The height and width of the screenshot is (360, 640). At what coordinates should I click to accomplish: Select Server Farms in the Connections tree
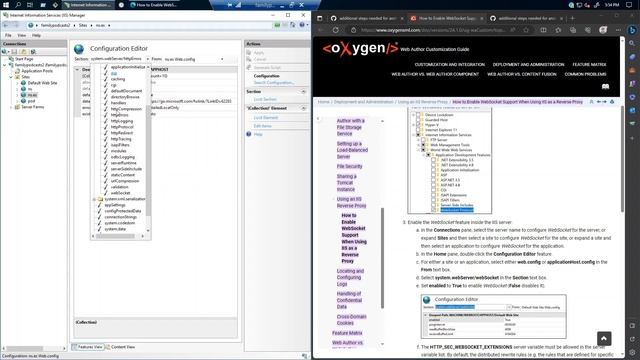point(33,107)
